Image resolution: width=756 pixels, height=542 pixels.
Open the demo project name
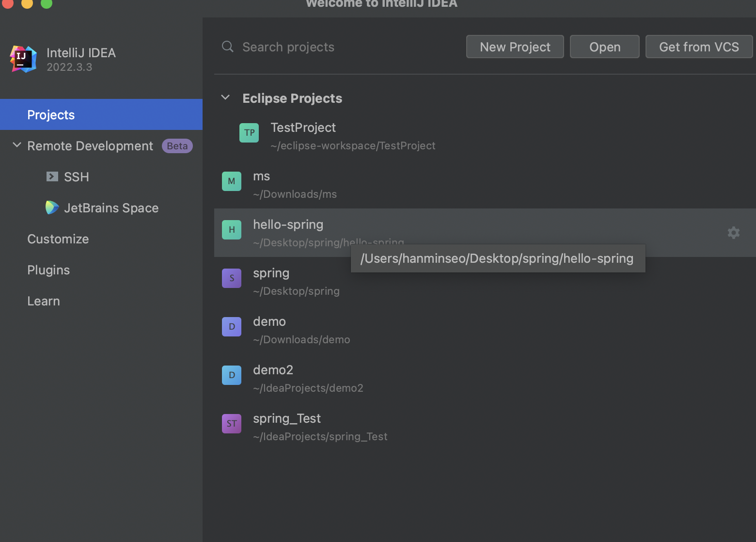tap(269, 321)
